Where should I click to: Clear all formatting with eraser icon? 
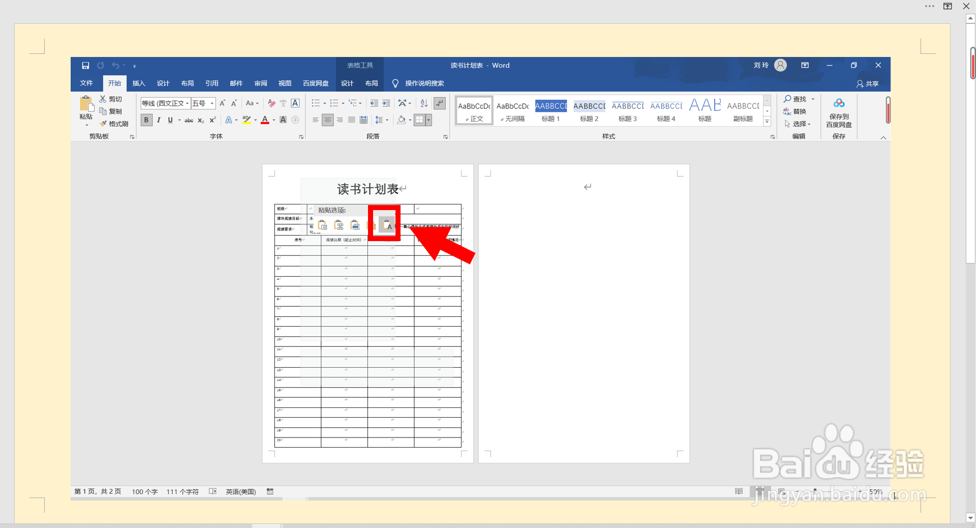[271, 103]
